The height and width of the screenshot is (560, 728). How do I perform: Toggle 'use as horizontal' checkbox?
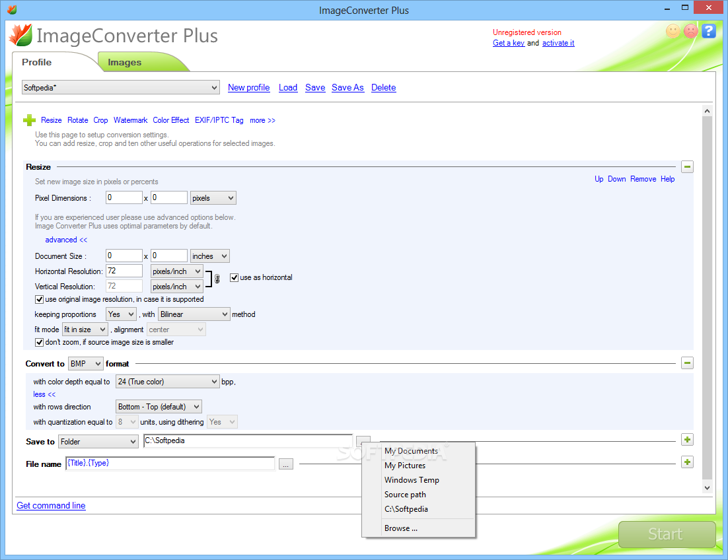pyautogui.click(x=234, y=277)
